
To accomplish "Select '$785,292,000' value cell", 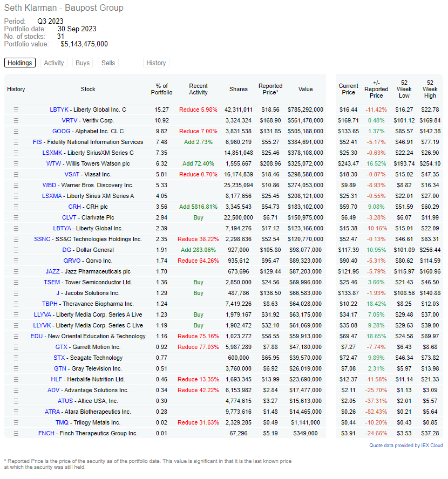I will (x=306, y=110).
